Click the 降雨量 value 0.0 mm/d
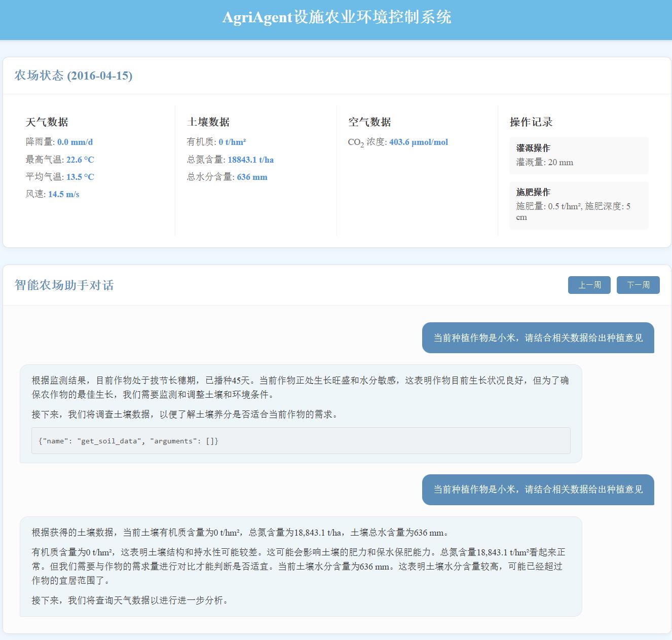Viewport: 672px width, 640px height. (x=75, y=142)
